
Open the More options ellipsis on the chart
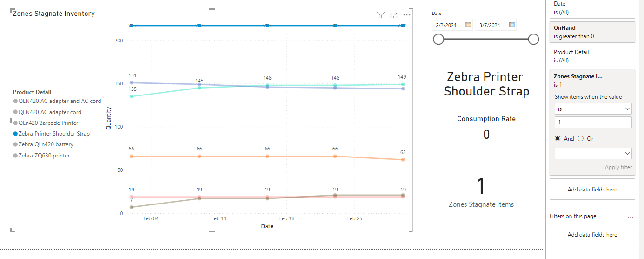click(407, 15)
